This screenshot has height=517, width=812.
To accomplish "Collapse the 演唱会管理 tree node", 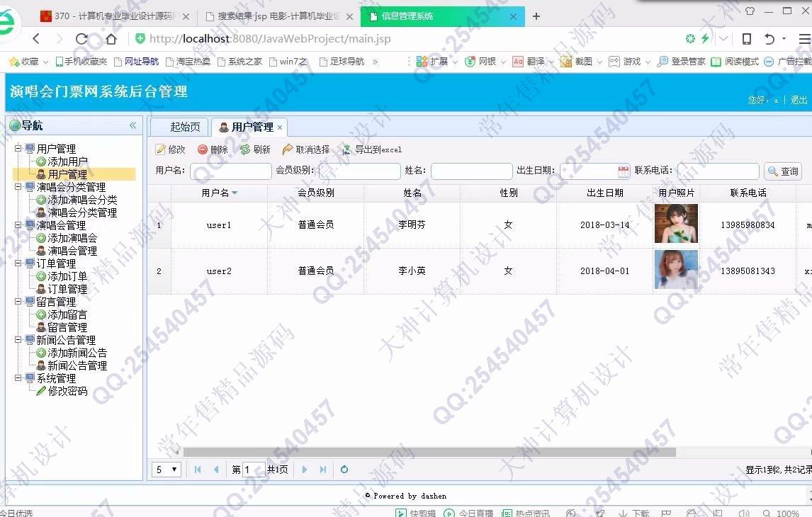I will pyautogui.click(x=18, y=225).
